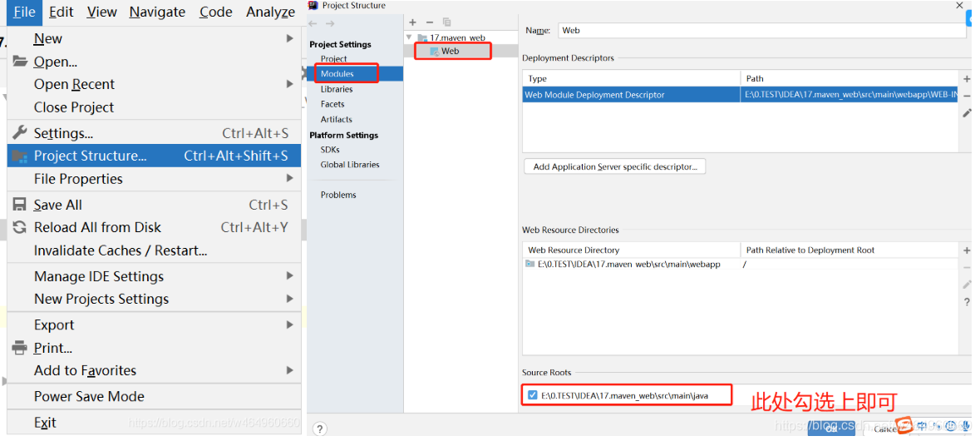Select Modules under Project Settings
This screenshot has height=441, width=980.
point(356,74)
